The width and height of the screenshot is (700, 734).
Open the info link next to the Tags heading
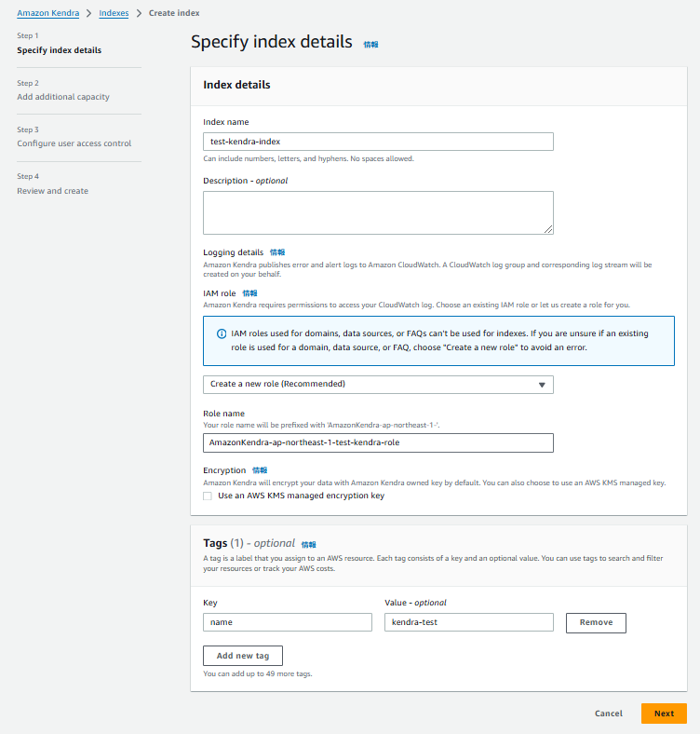pos(308,544)
